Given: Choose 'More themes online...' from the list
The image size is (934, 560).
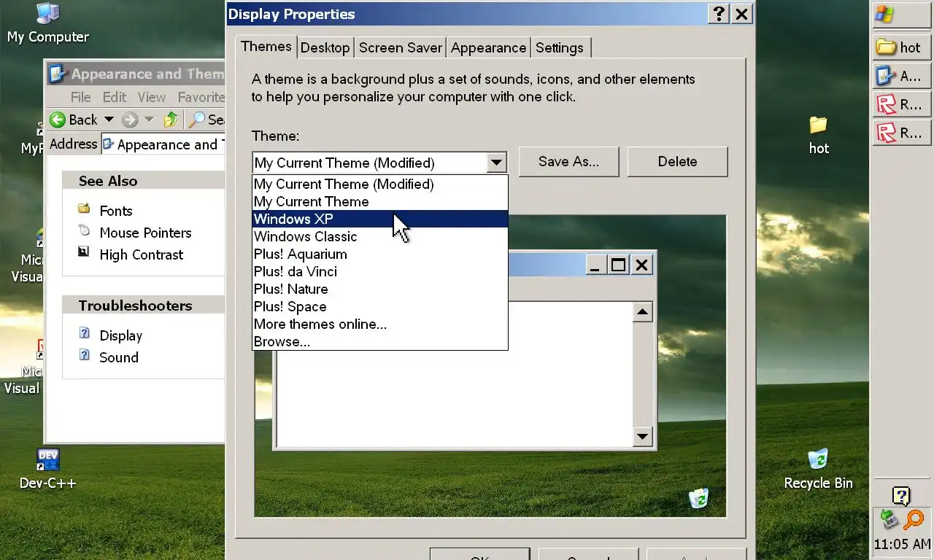Looking at the screenshot, I should click(x=379, y=324).
